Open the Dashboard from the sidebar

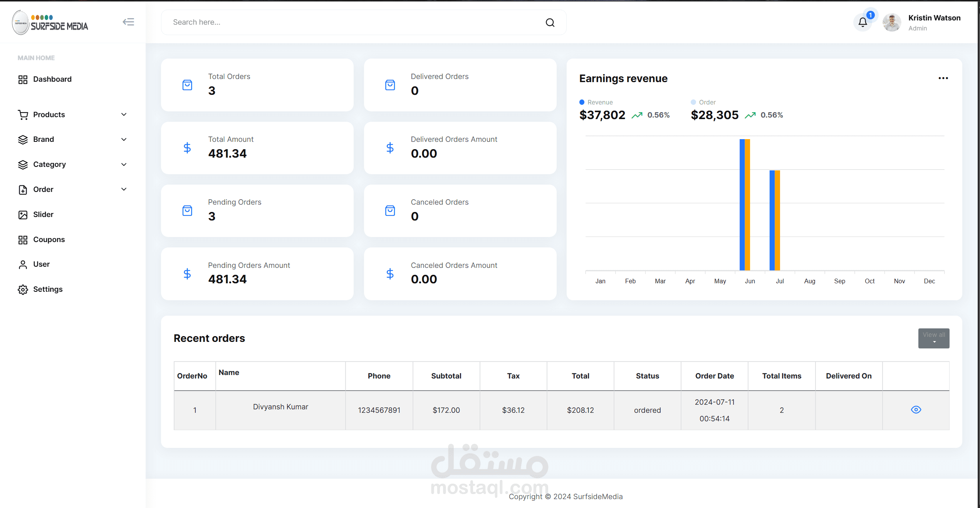click(x=52, y=79)
